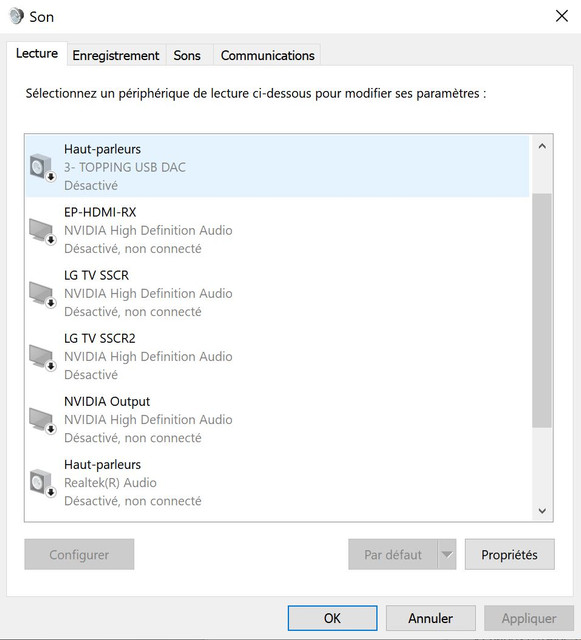Click "NVIDIA High Definition Audio" under LG TV SSCR
The height and width of the screenshot is (640, 581).
click(148, 293)
